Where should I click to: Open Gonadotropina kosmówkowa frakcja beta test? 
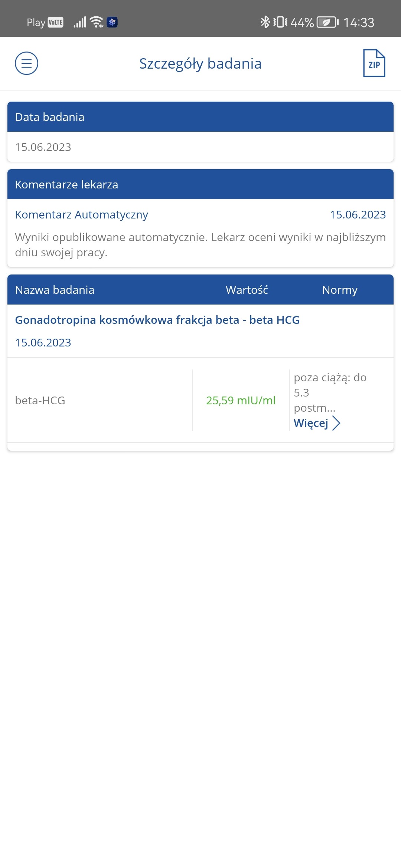(157, 320)
